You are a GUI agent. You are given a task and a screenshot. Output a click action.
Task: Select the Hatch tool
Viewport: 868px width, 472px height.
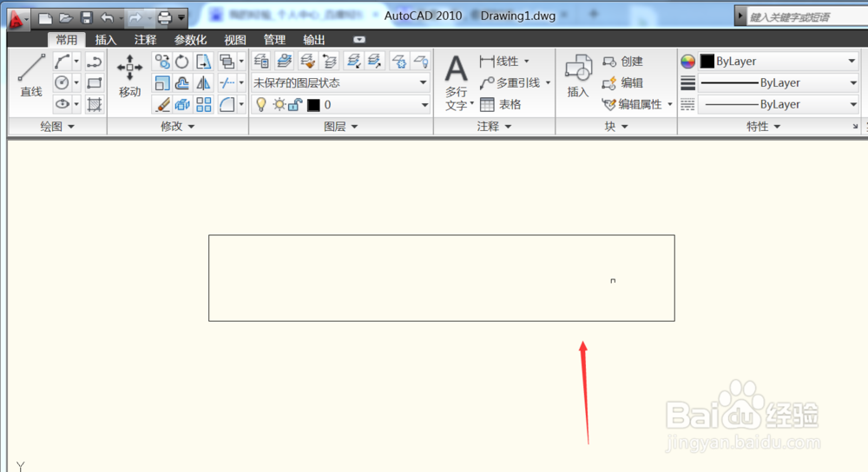(95, 104)
